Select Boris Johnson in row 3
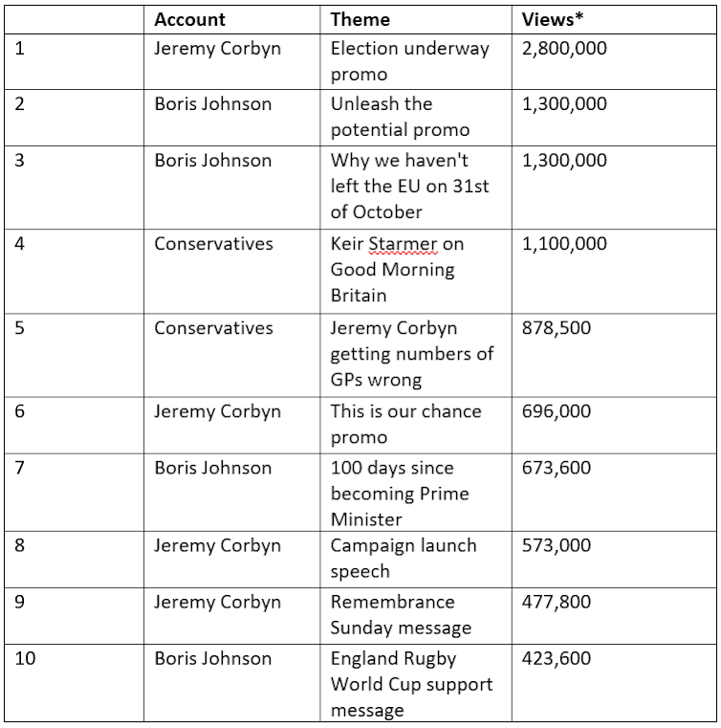 click(213, 161)
